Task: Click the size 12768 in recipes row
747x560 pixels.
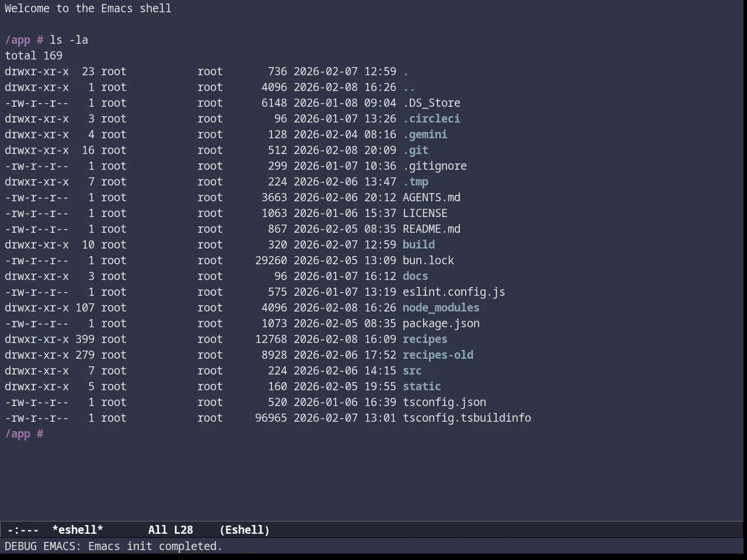Action: [x=271, y=339]
